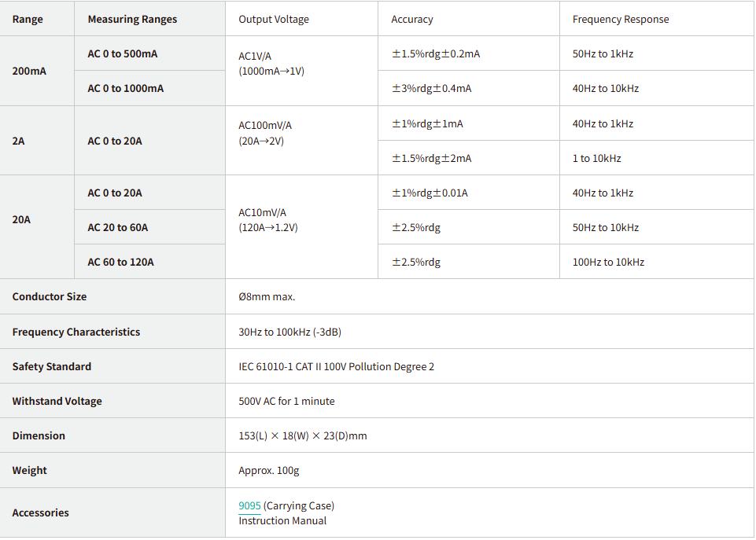Open the 9095 carrying case link
756x540 pixels.
(249, 505)
